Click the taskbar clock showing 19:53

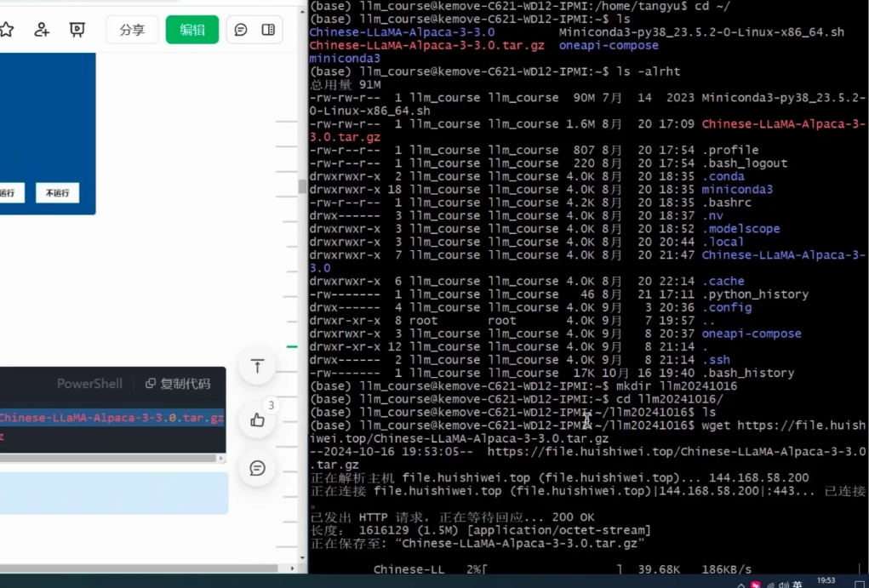(826, 580)
